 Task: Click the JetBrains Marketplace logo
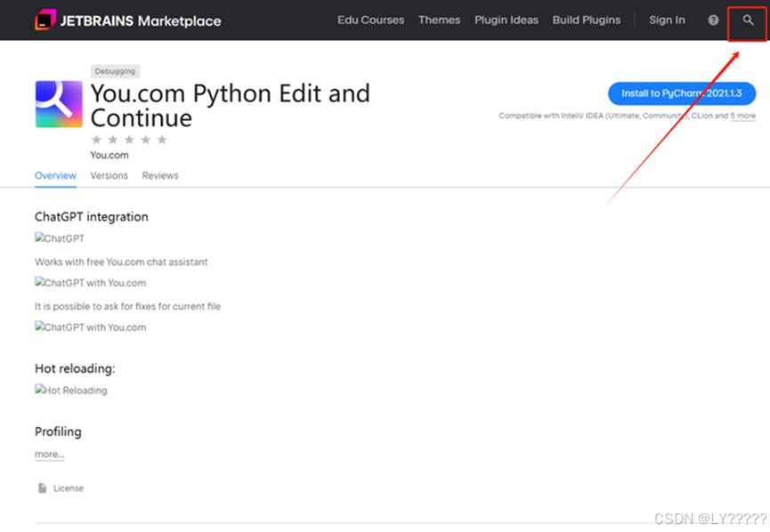pyautogui.click(x=128, y=20)
